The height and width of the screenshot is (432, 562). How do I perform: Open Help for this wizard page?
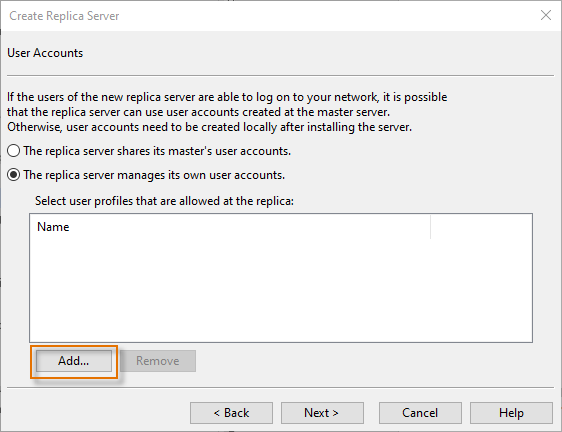511,413
